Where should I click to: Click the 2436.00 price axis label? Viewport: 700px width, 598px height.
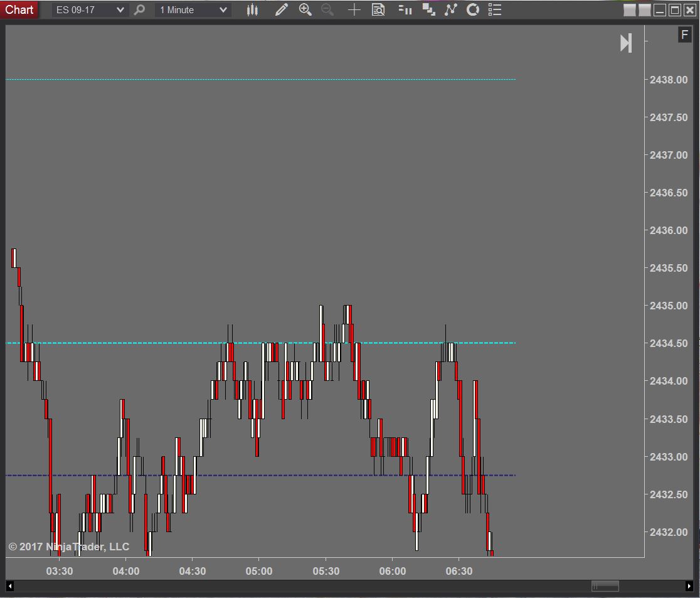pos(668,230)
